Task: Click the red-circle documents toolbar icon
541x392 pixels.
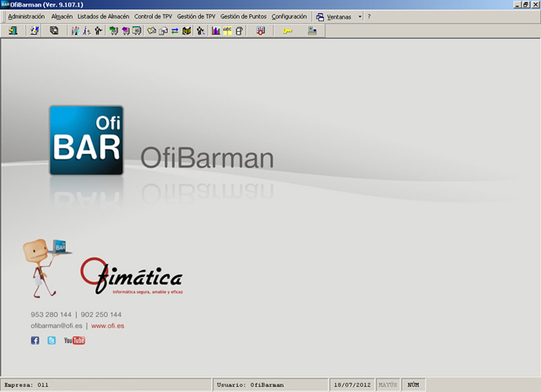Action: (261, 31)
